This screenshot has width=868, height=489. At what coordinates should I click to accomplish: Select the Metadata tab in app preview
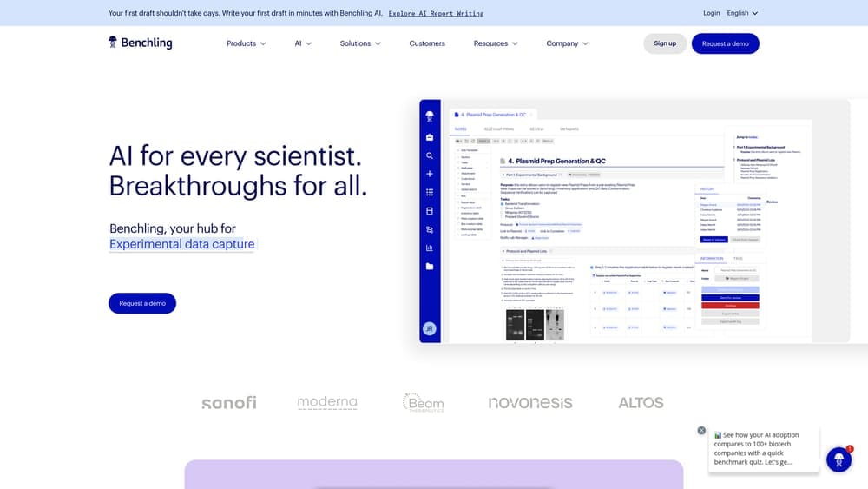[569, 129]
